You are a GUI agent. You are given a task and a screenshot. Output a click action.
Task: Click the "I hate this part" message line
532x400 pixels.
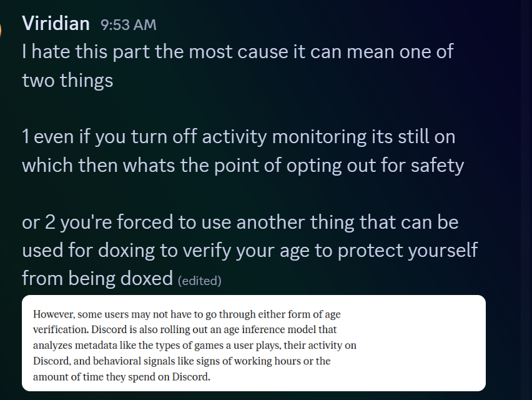[x=237, y=51]
